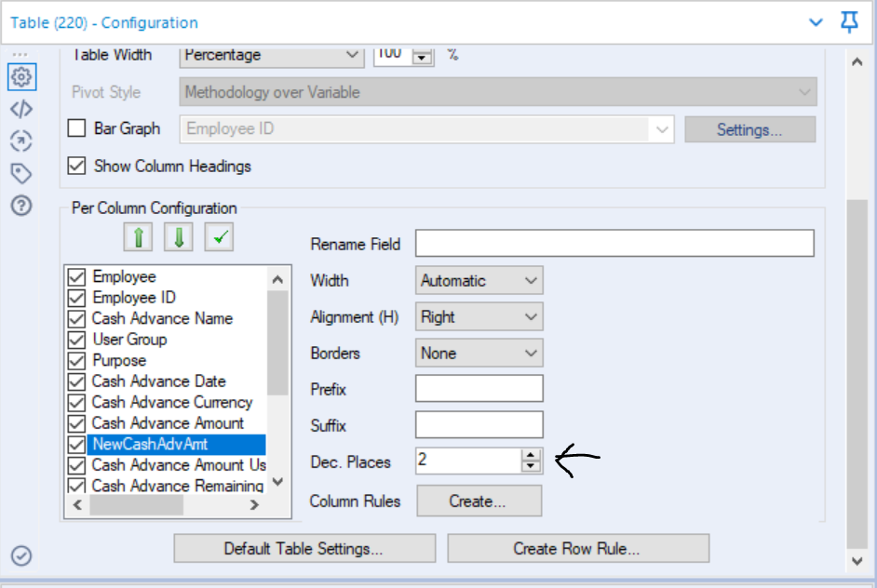Click the circular arrow sidebar icon

[20, 140]
